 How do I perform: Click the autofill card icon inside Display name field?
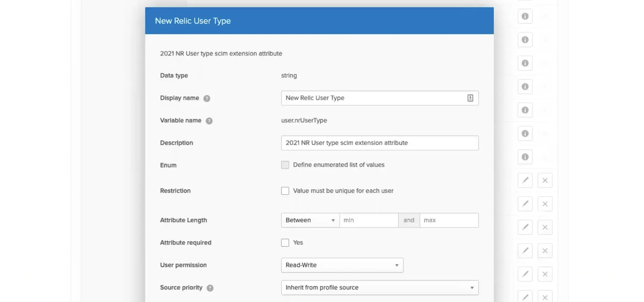(x=470, y=98)
